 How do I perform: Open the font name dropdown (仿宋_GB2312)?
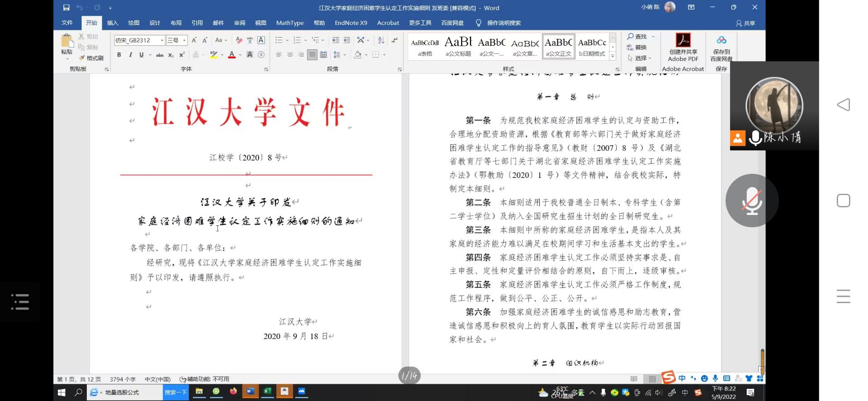(x=162, y=40)
